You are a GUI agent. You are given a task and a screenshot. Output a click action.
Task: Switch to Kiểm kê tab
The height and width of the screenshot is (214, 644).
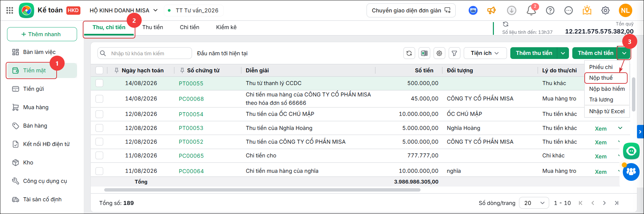click(x=226, y=27)
